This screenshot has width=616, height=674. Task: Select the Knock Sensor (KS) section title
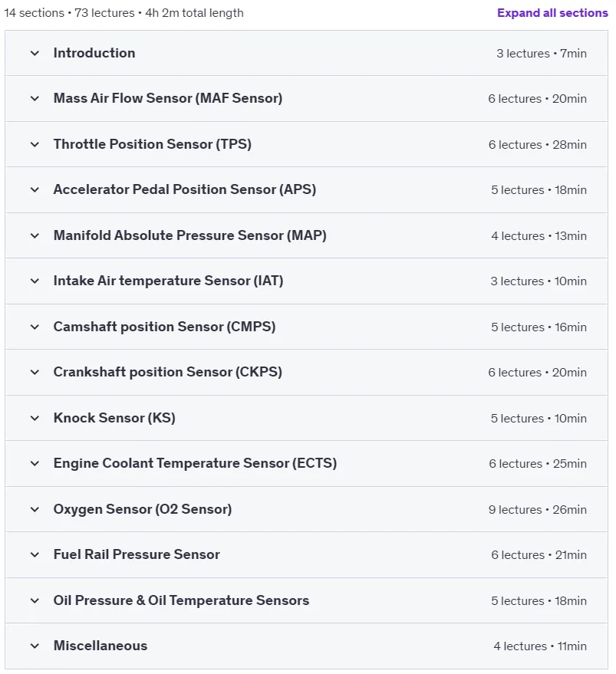[114, 418]
